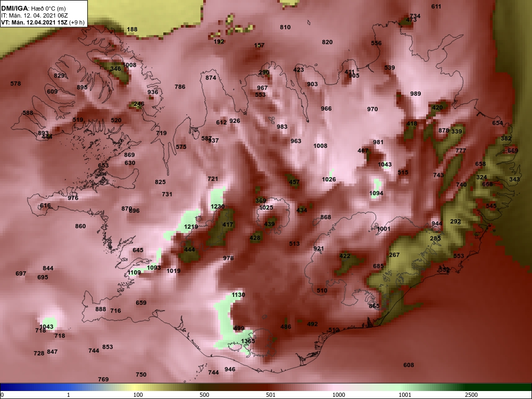Viewport: 532px width, 399px height.
Task: Click the map value '921'
Action: [x=319, y=248]
